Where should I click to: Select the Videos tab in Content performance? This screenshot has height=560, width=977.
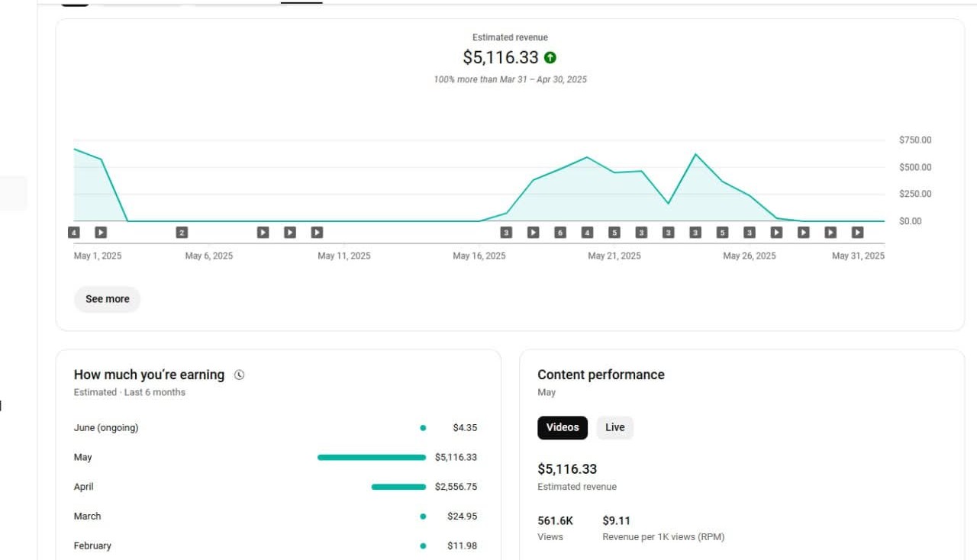(563, 427)
